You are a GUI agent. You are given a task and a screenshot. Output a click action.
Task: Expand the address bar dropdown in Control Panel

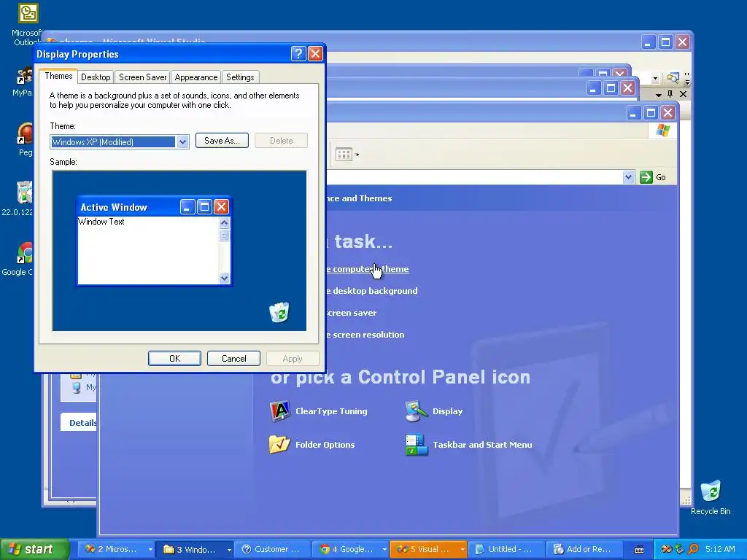pyautogui.click(x=628, y=177)
